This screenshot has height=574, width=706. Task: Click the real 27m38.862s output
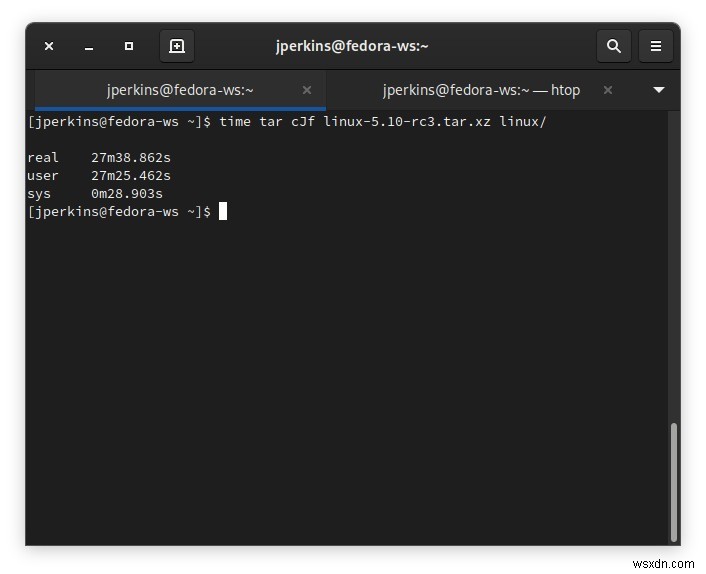tap(99, 158)
